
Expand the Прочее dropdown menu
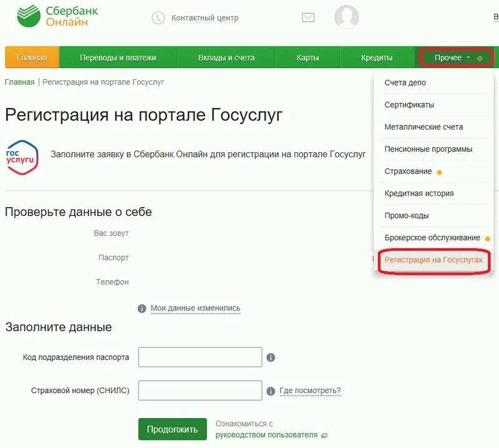[456, 57]
